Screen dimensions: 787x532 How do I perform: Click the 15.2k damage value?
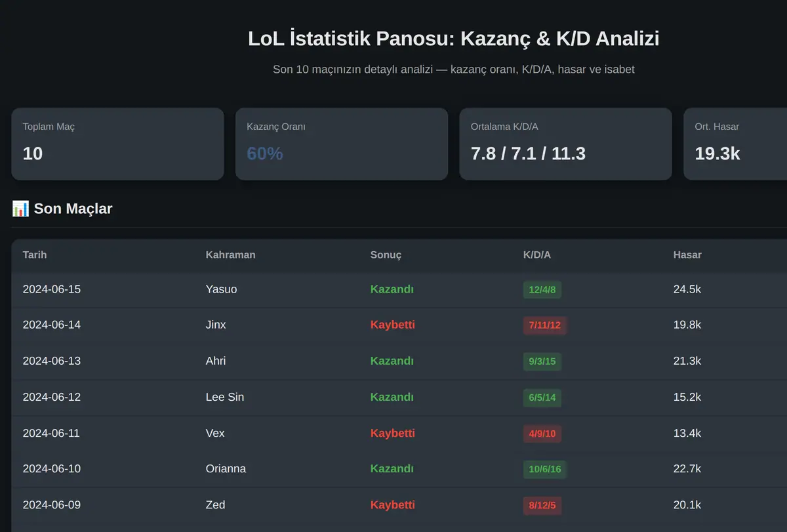point(687,397)
